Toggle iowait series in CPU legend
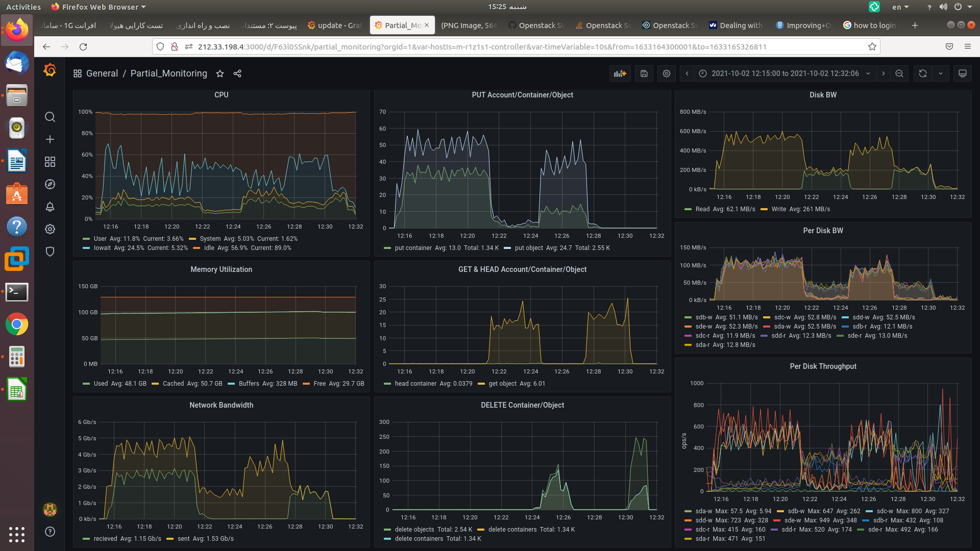 [102, 248]
